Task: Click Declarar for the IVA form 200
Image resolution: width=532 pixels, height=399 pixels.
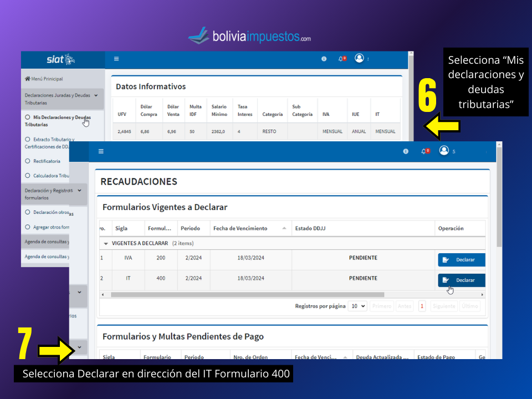Action: point(460,260)
